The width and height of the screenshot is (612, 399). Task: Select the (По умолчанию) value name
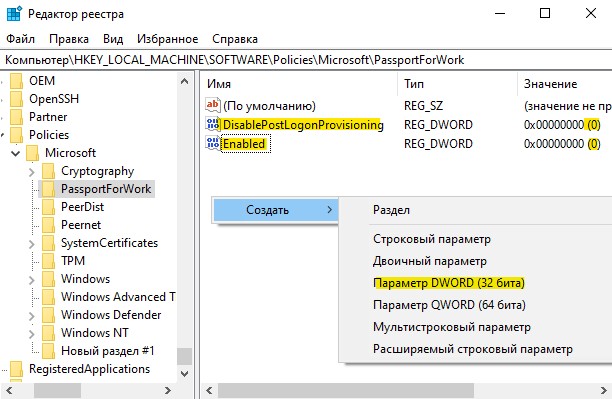pos(269,106)
